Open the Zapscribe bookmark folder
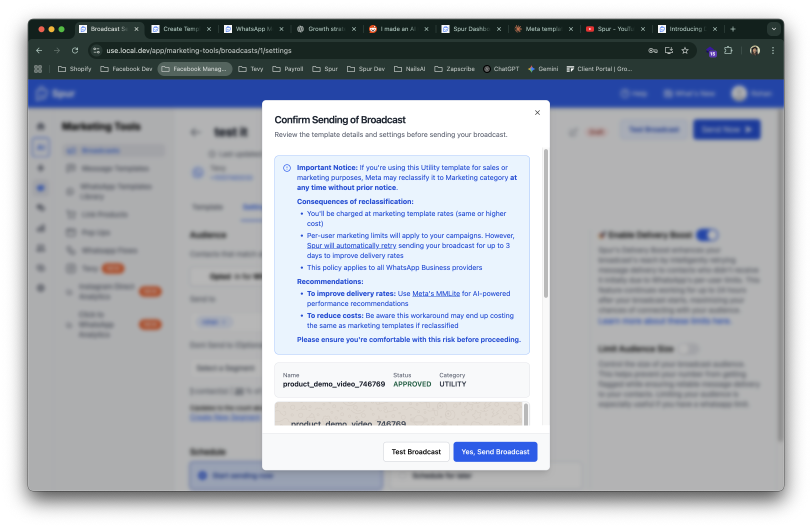The width and height of the screenshot is (812, 528). (454, 69)
